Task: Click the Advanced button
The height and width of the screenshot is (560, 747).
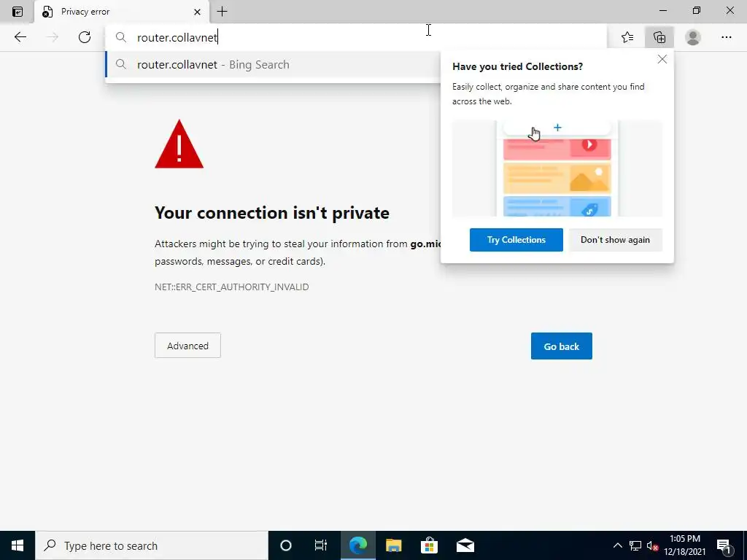Action: (x=187, y=345)
